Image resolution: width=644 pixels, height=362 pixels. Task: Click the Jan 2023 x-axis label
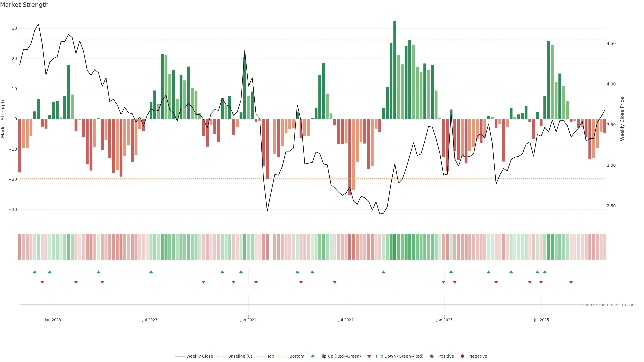point(53,320)
